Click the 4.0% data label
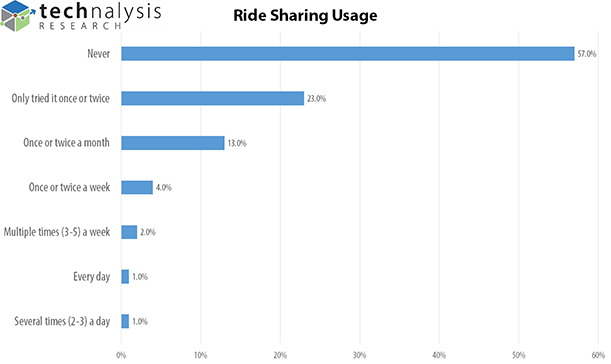 pyautogui.click(x=164, y=188)
